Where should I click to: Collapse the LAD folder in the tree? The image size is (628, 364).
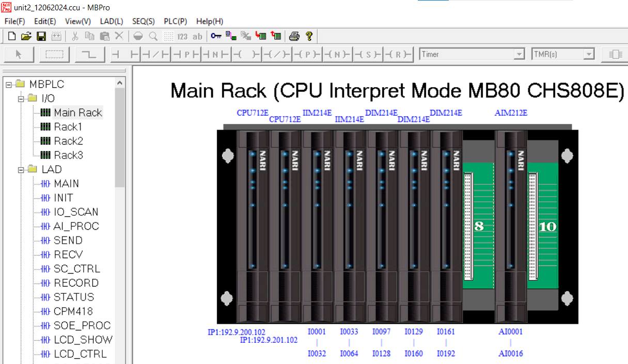click(x=21, y=169)
